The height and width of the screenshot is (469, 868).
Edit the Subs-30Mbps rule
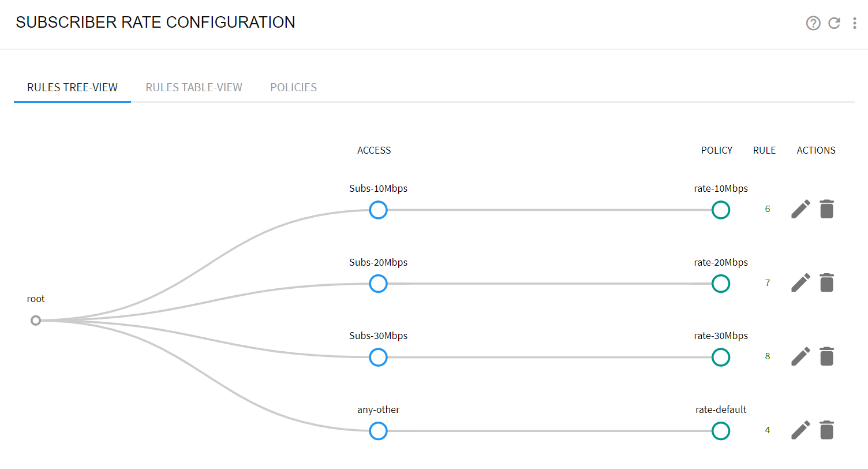coord(800,356)
